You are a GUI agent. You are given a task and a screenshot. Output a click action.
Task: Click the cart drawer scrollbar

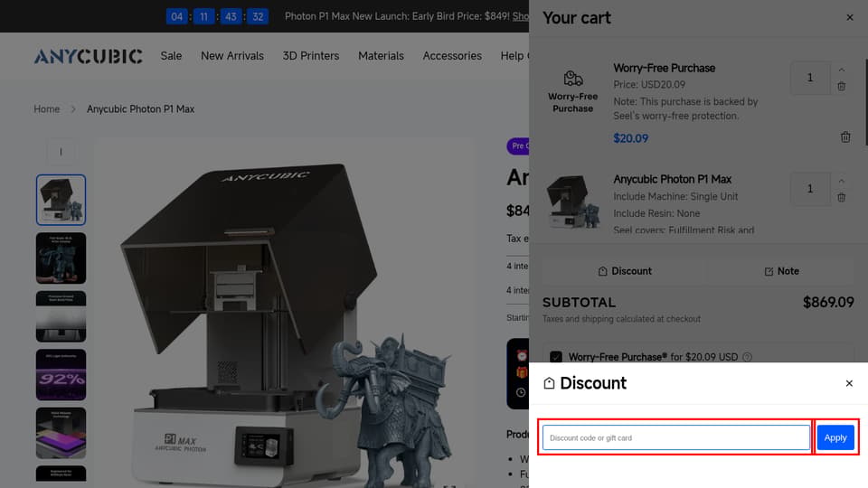(866, 102)
